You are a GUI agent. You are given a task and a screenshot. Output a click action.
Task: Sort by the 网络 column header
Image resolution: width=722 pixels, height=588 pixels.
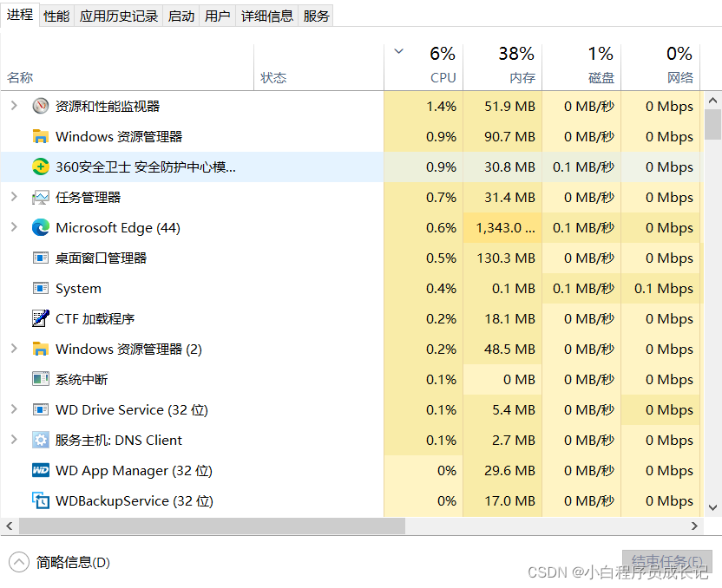pos(660,68)
